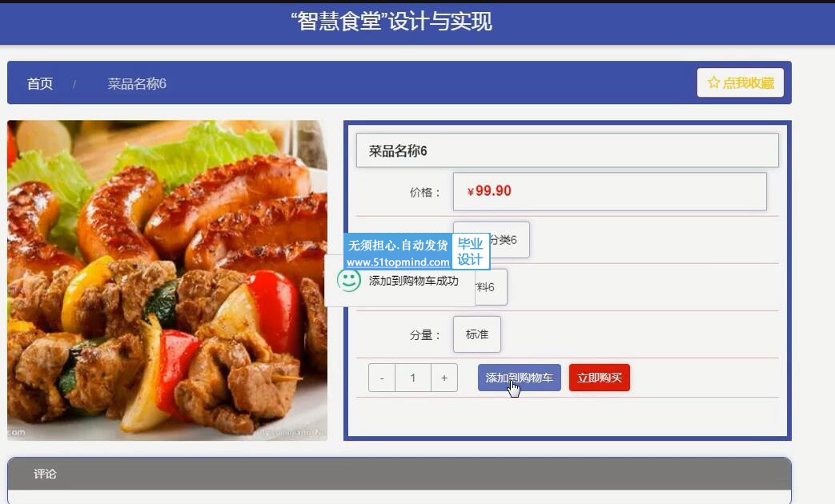Click the quantity field showing 1
Viewport: 835px width, 504px height.
(413, 378)
